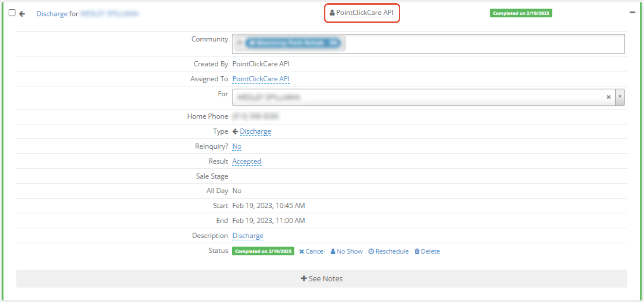Click inside the Community input field
644x302 pixels.
[428, 44]
